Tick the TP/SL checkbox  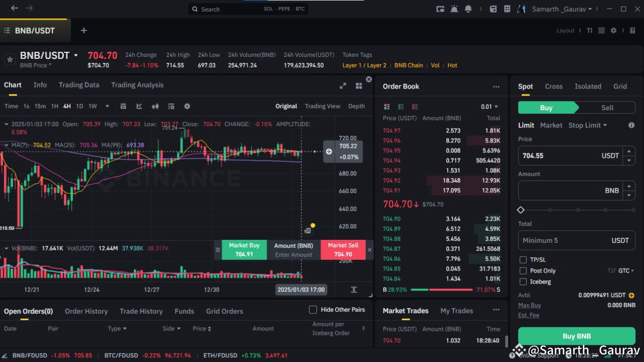[523, 260]
